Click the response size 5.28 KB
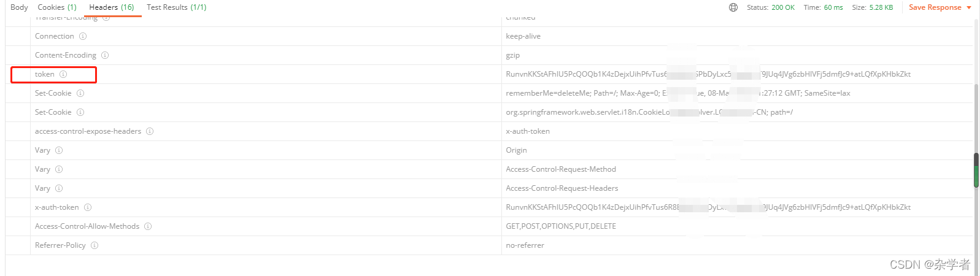The width and height of the screenshot is (980, 276). tap(881, 7)
